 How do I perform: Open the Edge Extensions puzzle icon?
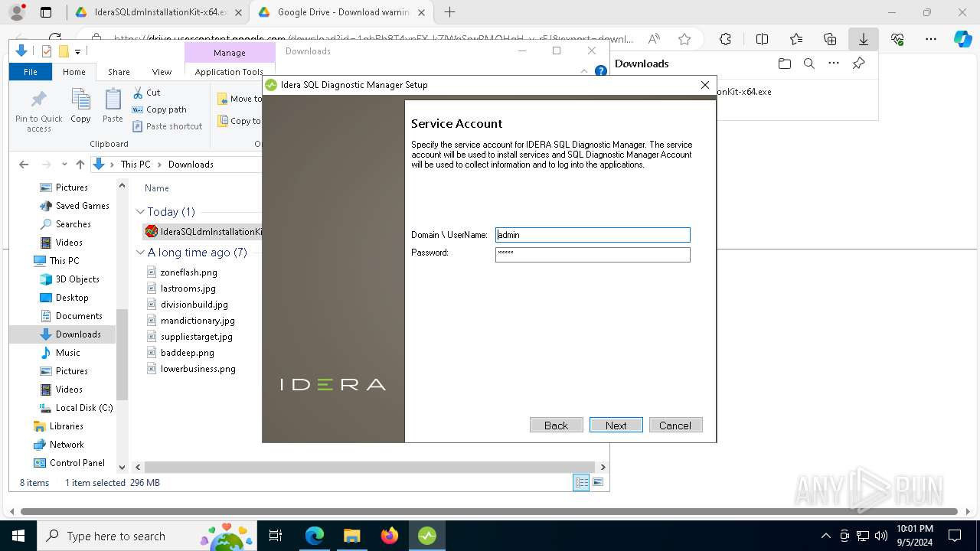725,39
